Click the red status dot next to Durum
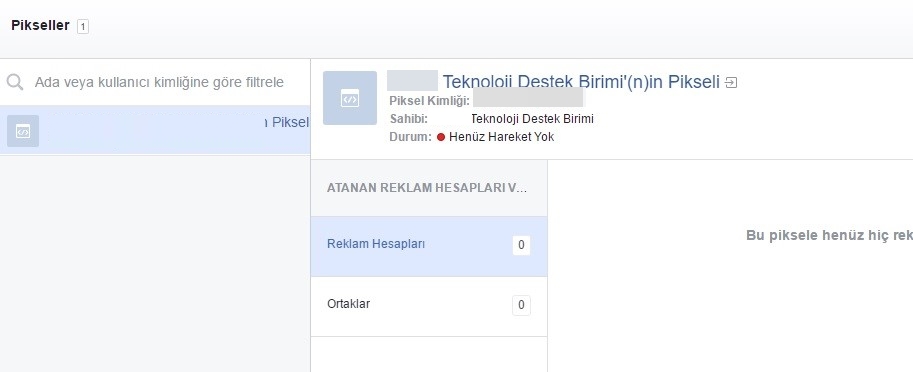 (441, 137)
